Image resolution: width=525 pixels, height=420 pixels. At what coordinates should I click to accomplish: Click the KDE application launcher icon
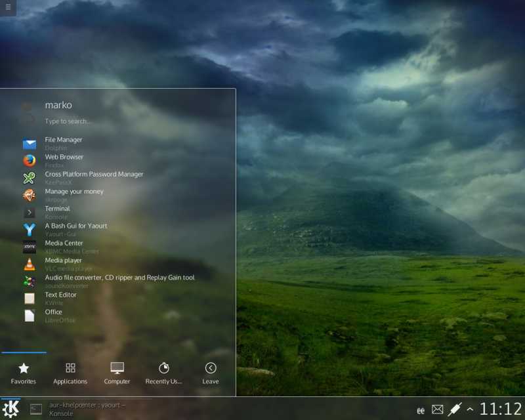(10, 409)
